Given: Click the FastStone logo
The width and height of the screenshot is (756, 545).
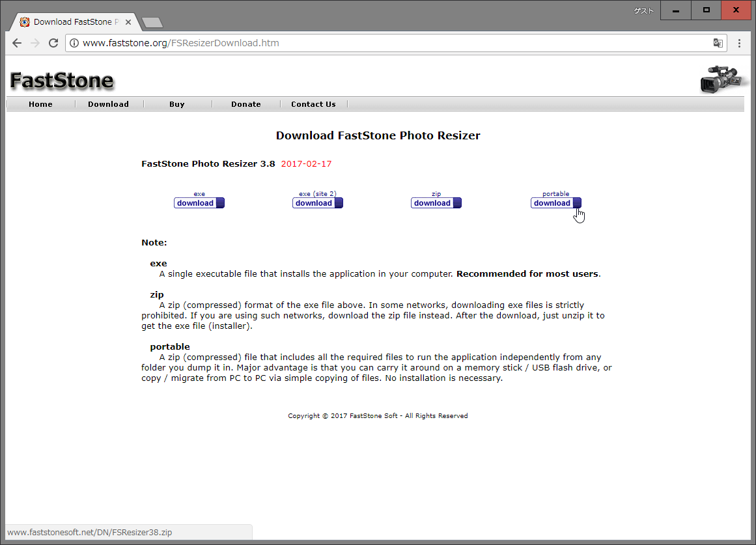Looking at the screenshot, I should point(62,81).
